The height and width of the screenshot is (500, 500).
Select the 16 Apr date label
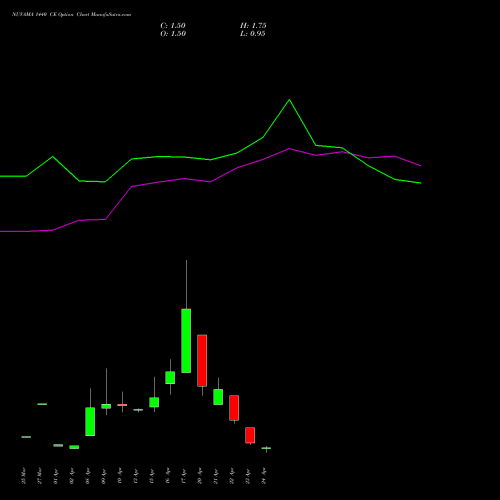167,476
